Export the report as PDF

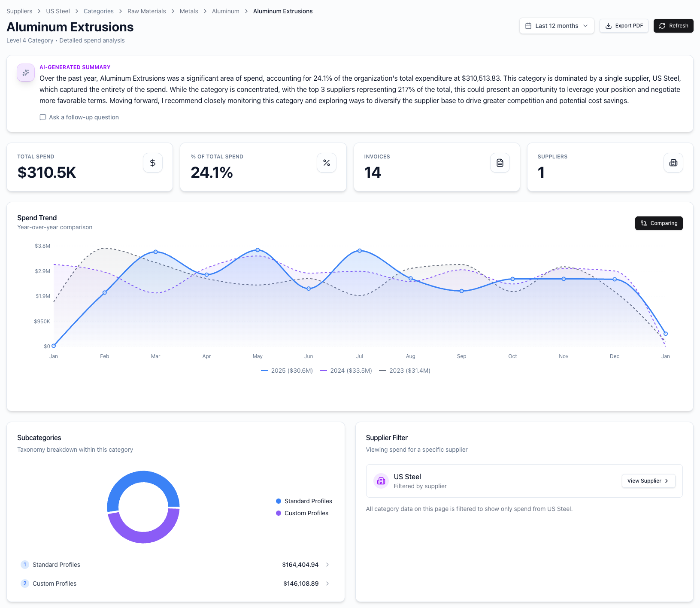pyautogui.click(x=624, y=26)
